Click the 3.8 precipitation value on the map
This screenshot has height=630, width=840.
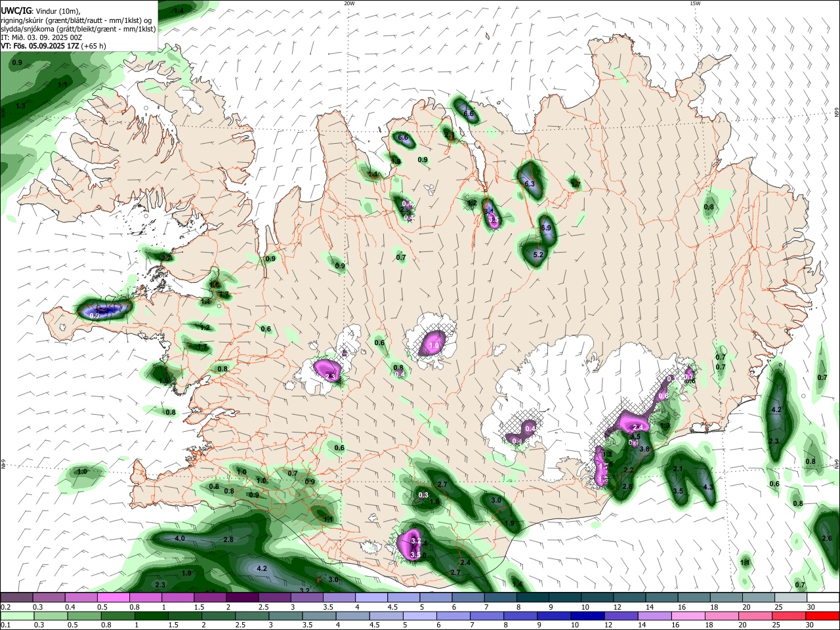[644, 450]
